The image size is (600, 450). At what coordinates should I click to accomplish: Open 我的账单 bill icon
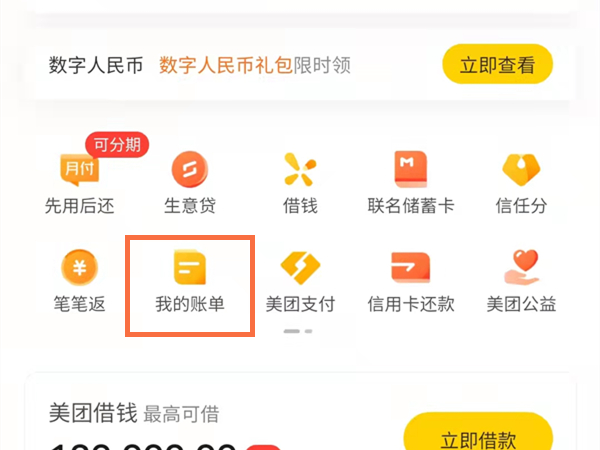[x=190, y=267]
